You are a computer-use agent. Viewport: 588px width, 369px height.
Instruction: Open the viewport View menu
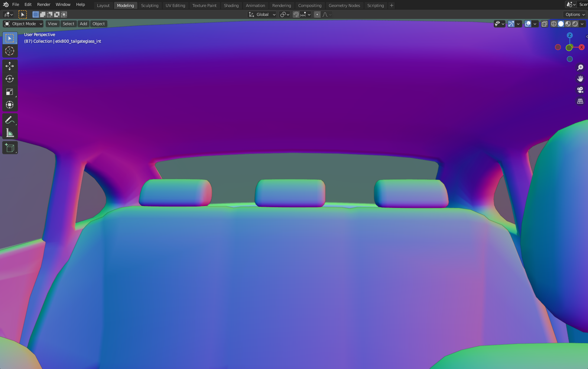pos(52,24)
